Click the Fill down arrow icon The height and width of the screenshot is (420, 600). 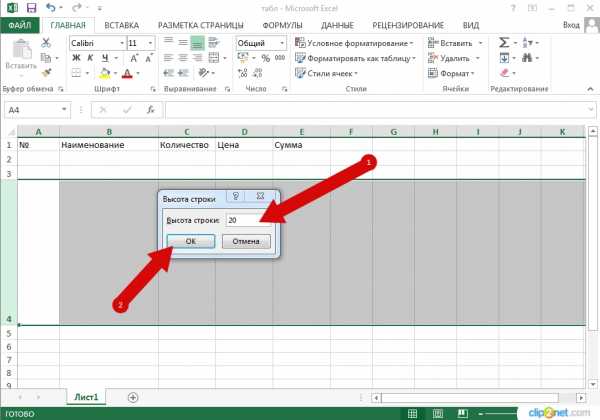pyautogui.click(x=504, y=58)
